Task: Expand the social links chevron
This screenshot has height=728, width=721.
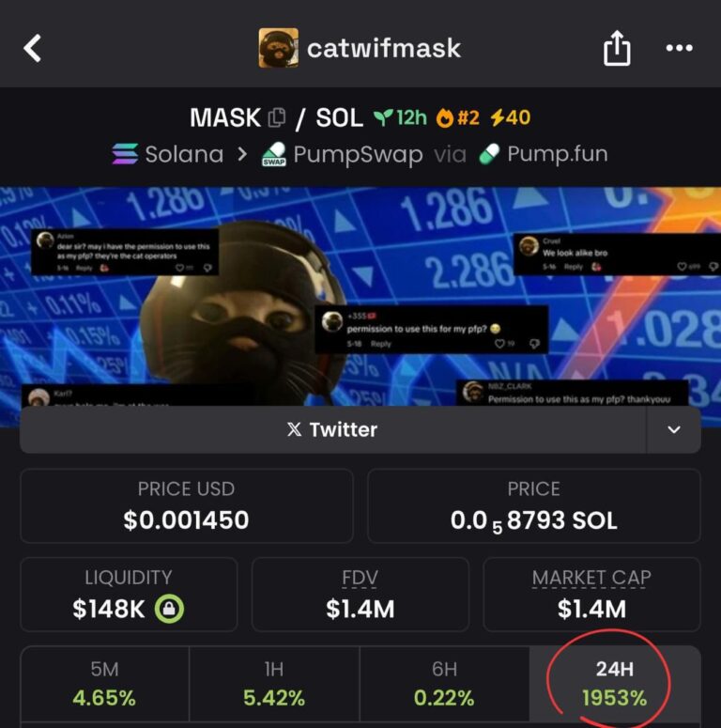Action: click(674, 430)
